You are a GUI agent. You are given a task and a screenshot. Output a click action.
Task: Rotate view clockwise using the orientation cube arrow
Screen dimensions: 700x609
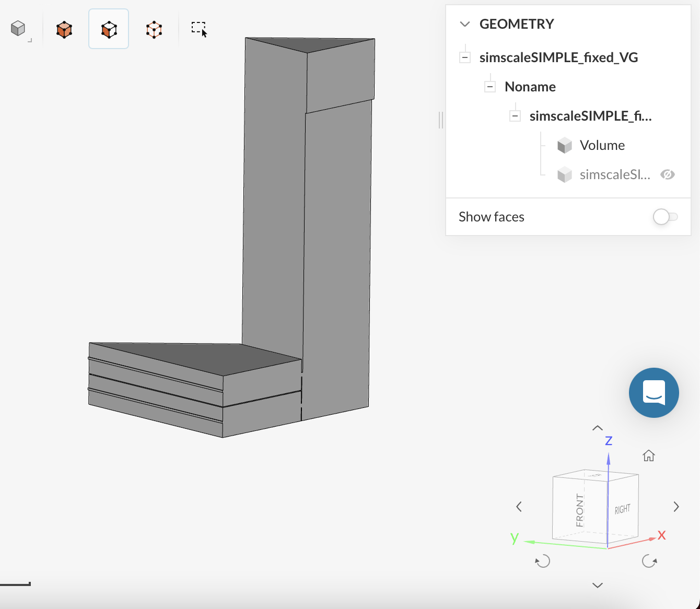coord(649,561)
